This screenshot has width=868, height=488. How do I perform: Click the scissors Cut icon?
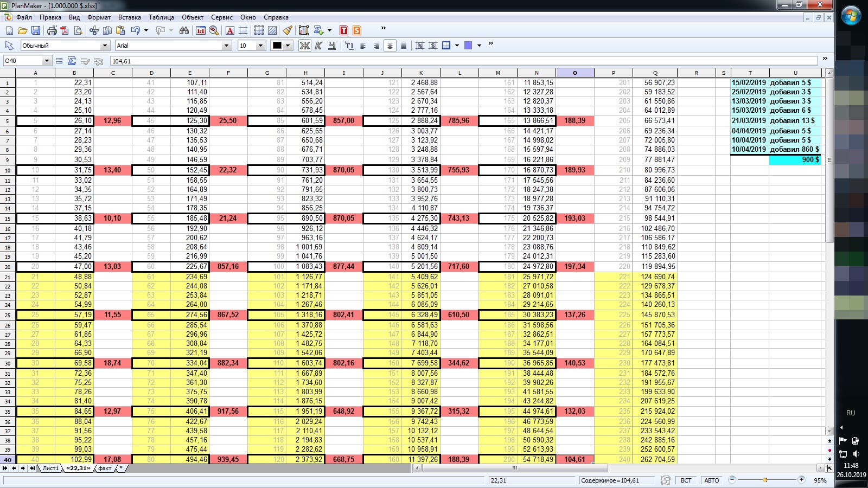click(x=94, y=31)
